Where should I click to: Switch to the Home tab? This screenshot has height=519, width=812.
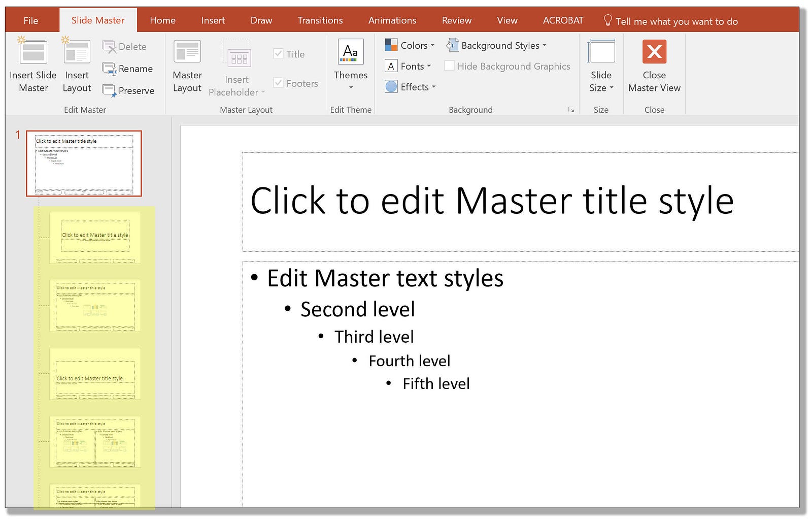(x=163, y=20)
